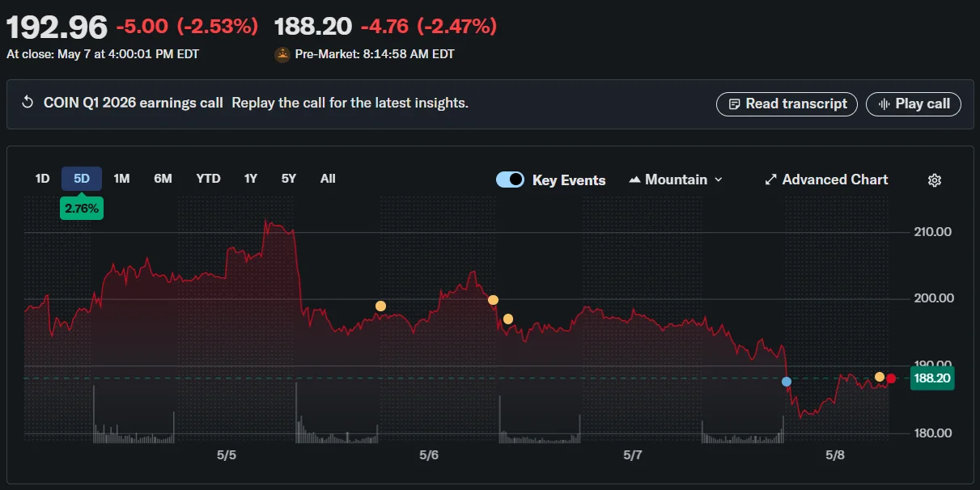Click the COIN Q1 2026 earnings call title
The height and width of the screenshot is (490, 980).
[x=134, y=103]
